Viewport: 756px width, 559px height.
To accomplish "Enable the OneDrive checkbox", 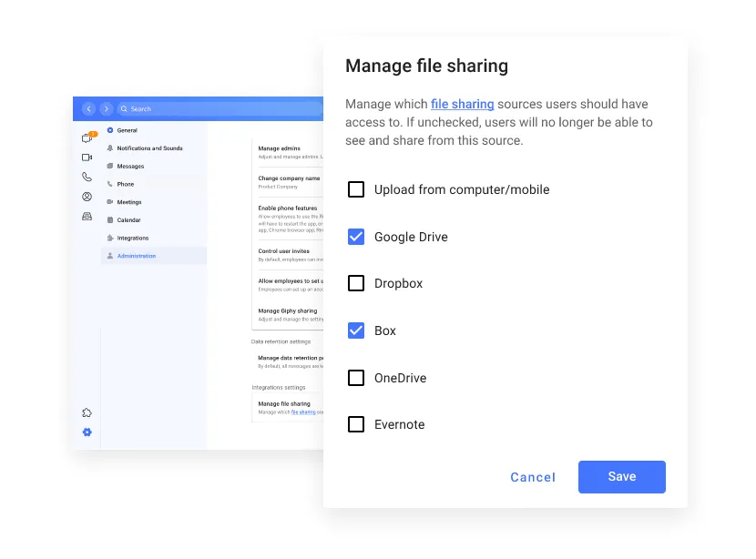I will point(356,378).
